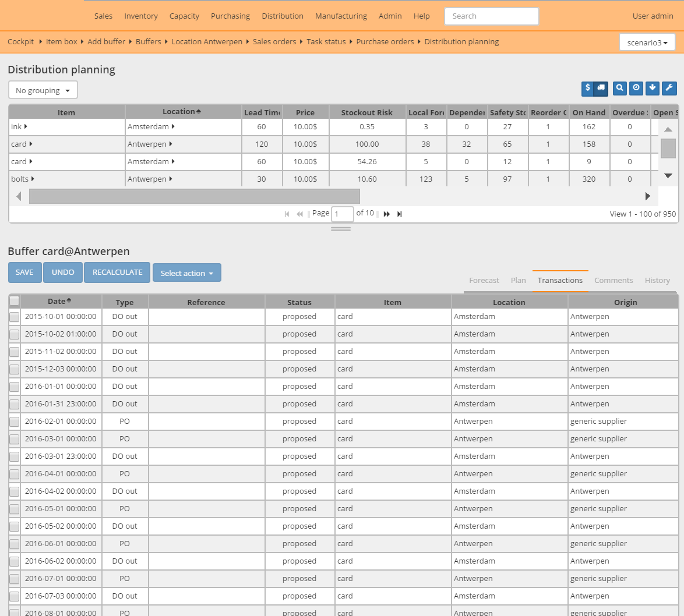Jump forward with the next page icon
Image resolution: width=684 pixels, height=616 pixels.
[x=386, y=214]
